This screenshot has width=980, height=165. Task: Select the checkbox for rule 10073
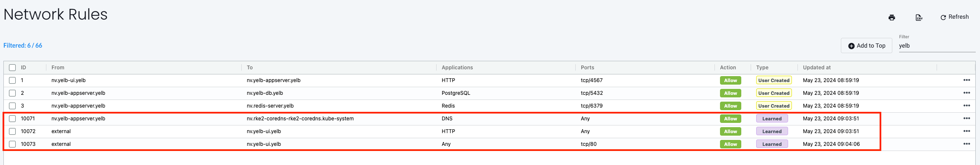point(12,144)
